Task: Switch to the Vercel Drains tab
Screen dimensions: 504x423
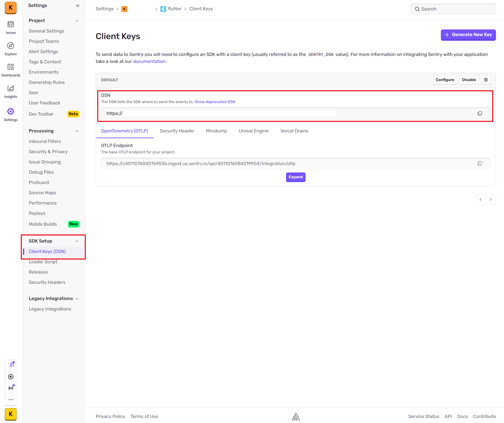Action: (x=294, y=131)
